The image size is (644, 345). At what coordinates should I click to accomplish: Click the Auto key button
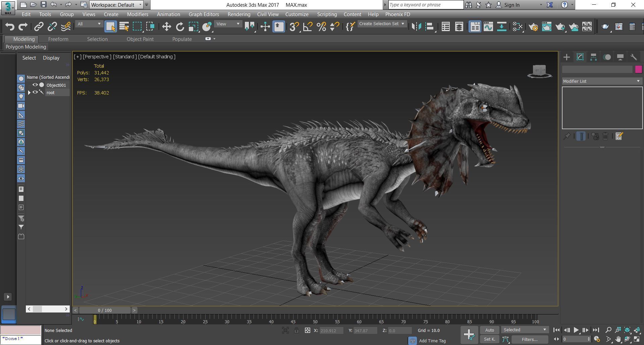[489, 330]
